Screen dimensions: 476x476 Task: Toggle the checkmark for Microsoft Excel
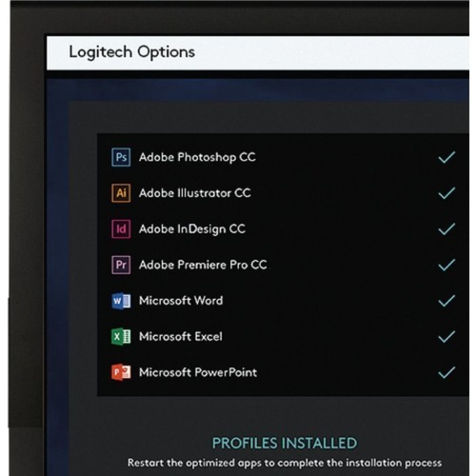(x=447, y=337)
